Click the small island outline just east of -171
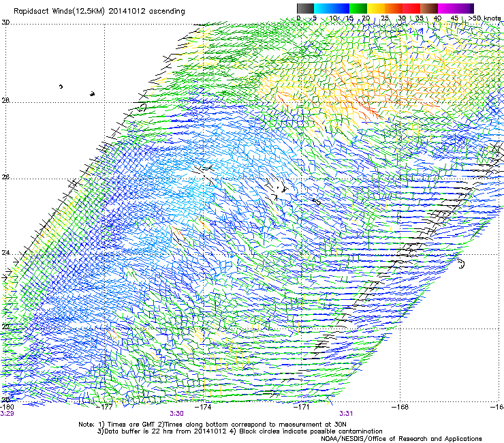 click(317, 202)
